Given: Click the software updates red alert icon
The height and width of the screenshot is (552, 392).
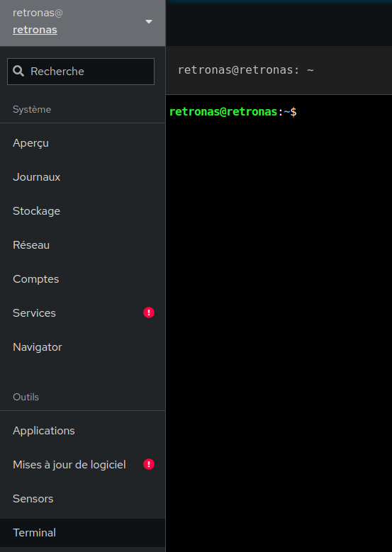Looking at the screenshot, I should (x=149, y=464).
